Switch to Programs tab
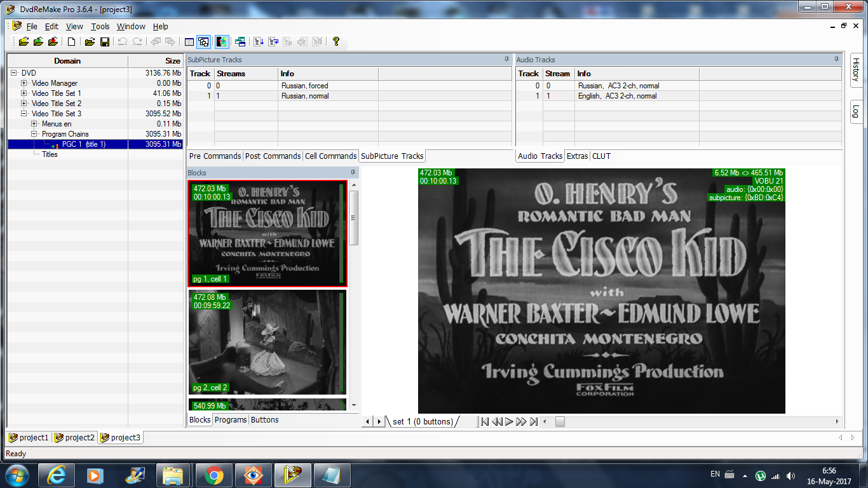The height and width of the screenshot is (488, 868). 231,419
